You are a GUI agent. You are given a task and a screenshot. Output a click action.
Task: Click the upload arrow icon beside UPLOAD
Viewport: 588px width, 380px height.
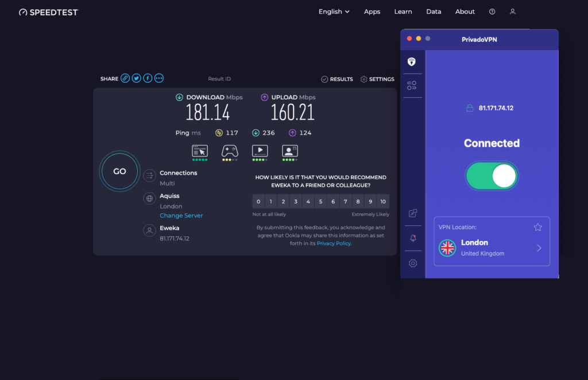264,97
